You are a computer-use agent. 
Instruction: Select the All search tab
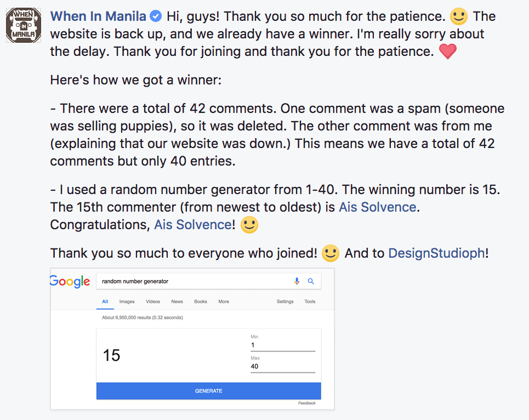[x=105, y=302]
